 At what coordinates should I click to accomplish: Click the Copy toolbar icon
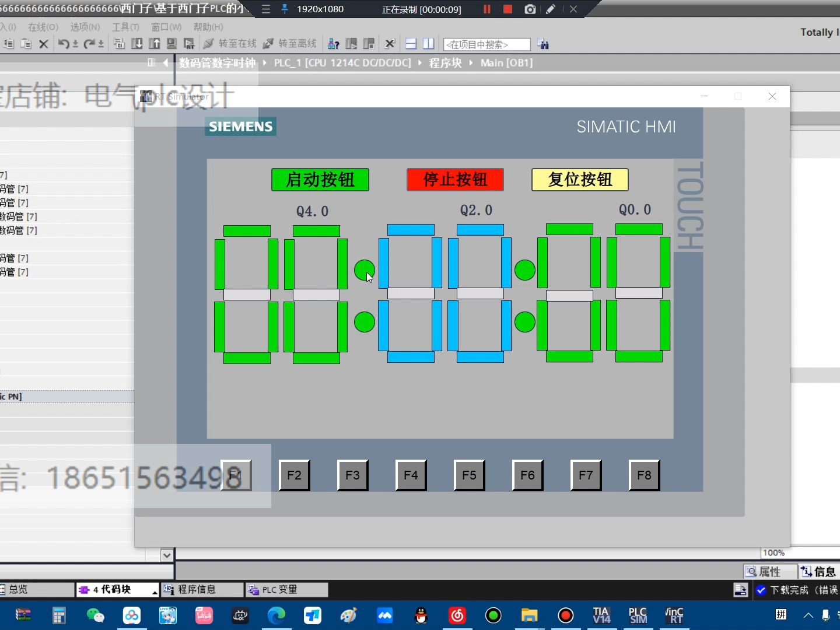coord(9,44)
